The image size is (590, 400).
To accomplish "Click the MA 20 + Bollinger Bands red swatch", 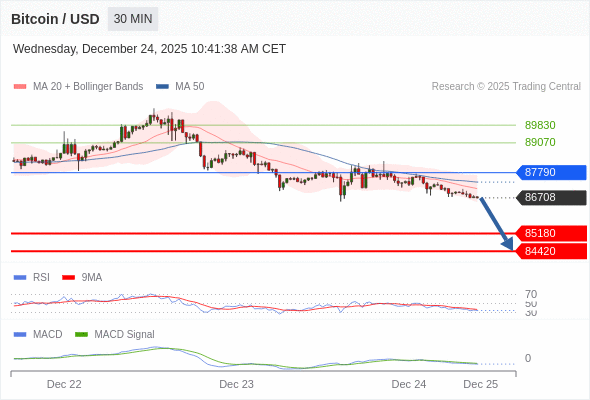I will click(20, 87).
